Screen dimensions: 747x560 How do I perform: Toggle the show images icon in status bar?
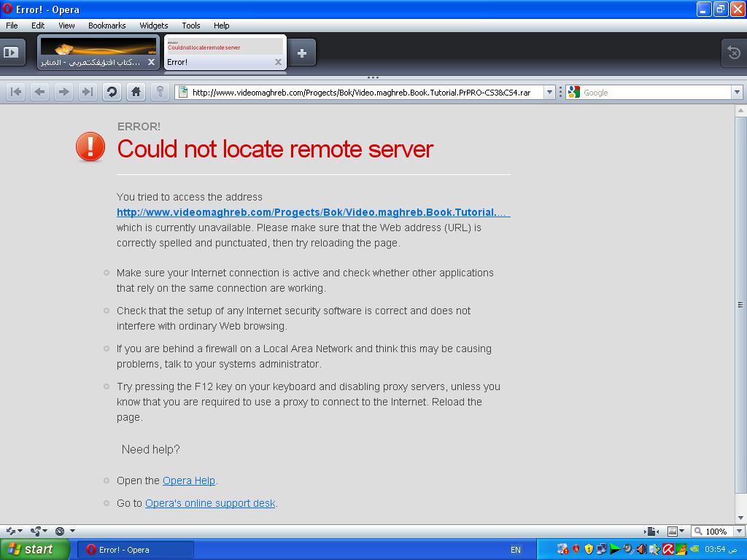tap(673, 532)
